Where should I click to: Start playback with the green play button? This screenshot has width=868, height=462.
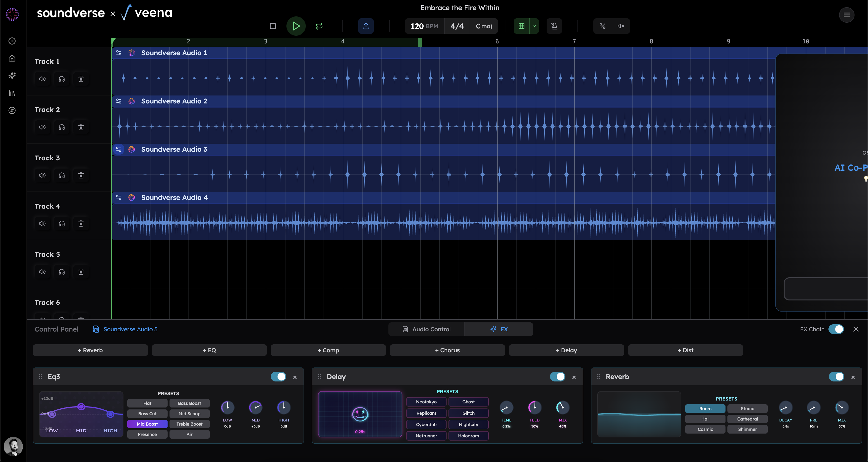[296, 26]
